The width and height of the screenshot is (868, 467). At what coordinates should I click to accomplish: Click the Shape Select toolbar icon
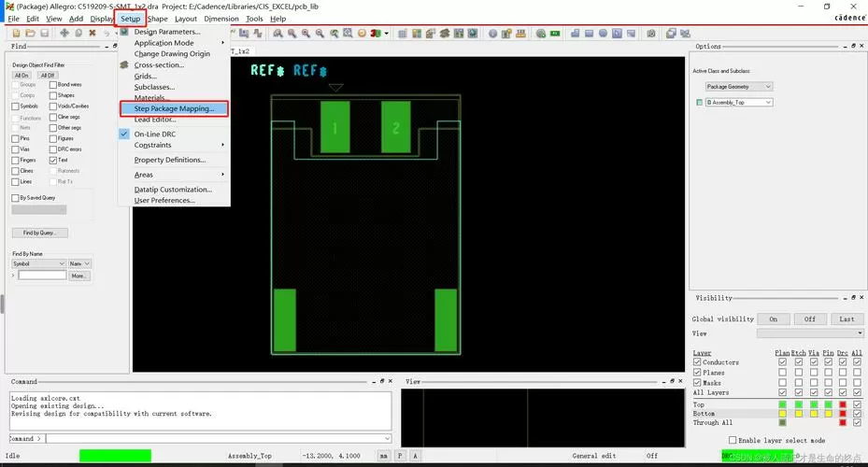tap(617, 34)
